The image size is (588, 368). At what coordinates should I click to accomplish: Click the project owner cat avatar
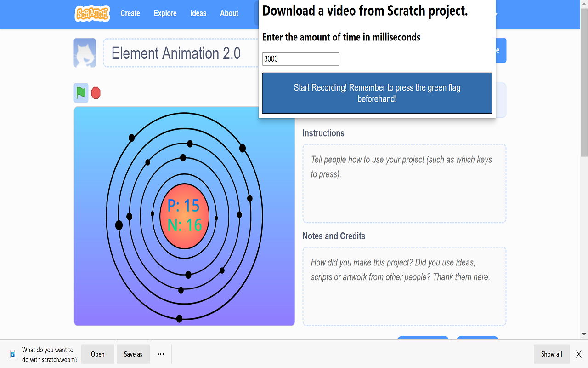tap(85, 53)
